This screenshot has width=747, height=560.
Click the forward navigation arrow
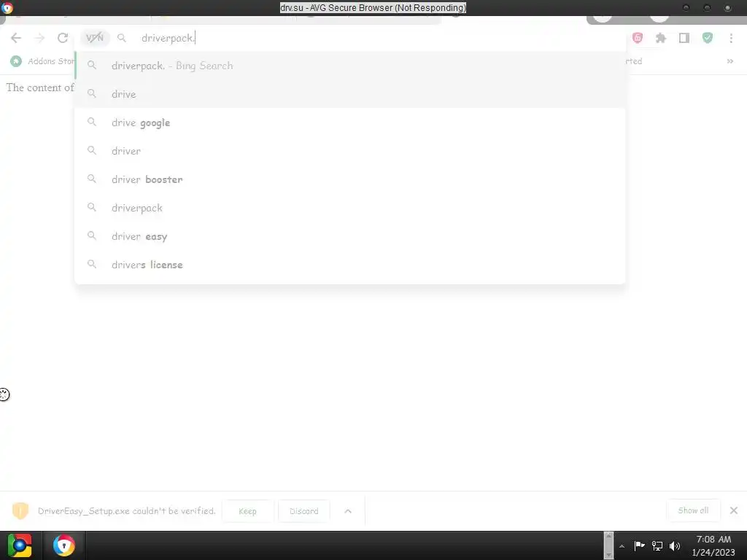[x=39, y=38]
